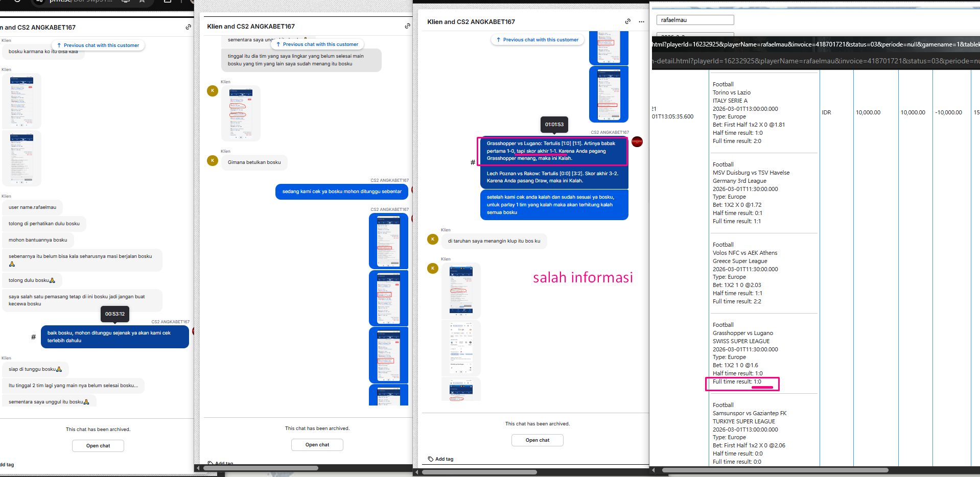This screenshot has height=477, width=980.
Task: Click the 00:53:12 timestamp tooltip
Action: coord(115,314)
